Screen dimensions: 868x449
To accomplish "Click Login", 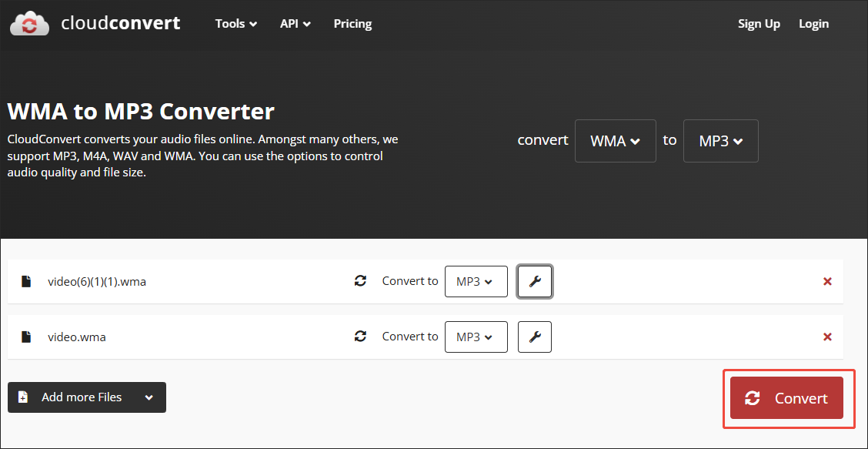I will 813,23.
